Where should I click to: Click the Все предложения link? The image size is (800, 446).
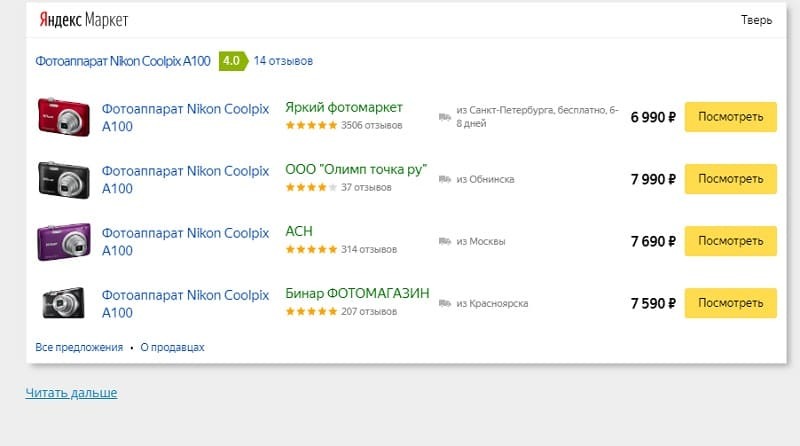79,347
